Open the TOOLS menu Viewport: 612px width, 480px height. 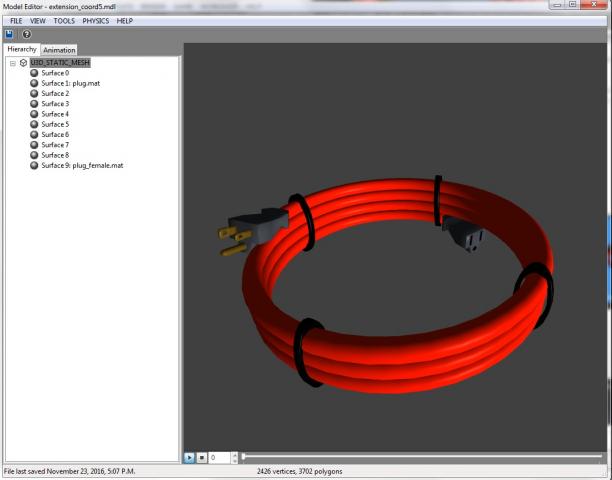(x=64, y=20)
